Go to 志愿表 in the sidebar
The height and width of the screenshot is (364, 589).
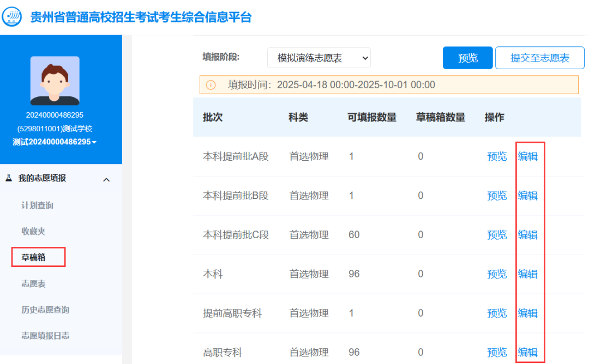pos(33,283)
